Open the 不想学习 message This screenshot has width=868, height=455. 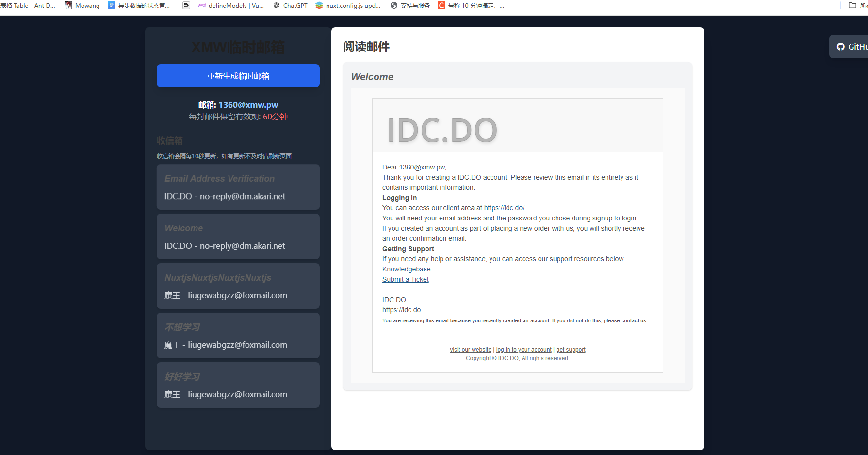[238, 336]
